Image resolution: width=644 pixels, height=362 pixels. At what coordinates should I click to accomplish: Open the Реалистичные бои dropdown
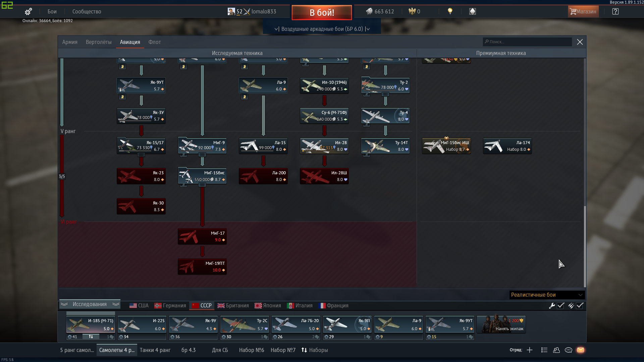tap(547, 295)
